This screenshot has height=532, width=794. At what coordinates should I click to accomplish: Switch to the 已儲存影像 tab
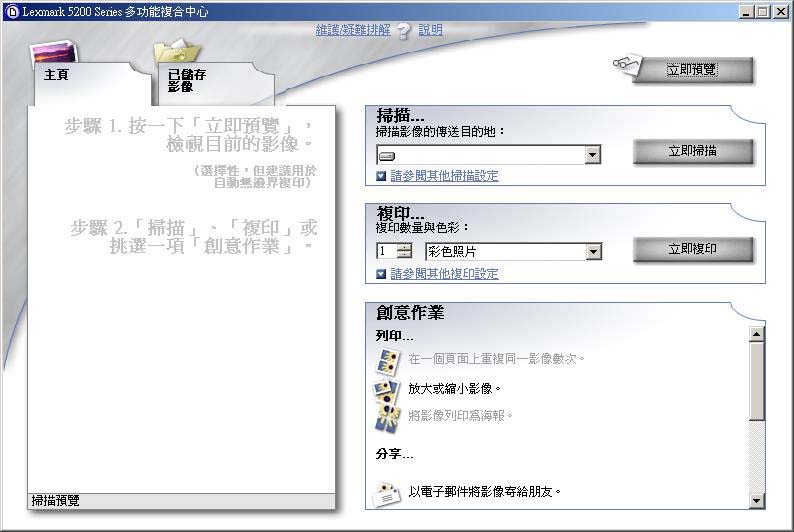pyautogui.click(x=216, y=84)
